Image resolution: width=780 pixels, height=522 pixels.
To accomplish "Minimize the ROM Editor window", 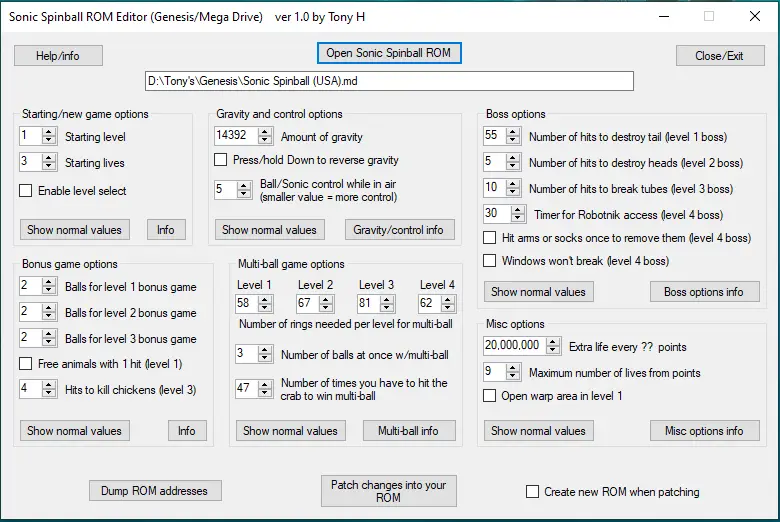I will 664,16.
